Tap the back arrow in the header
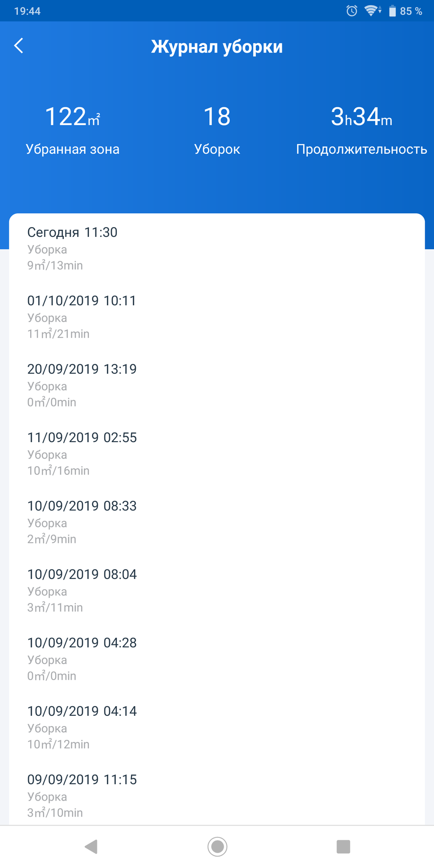 pyautogui.click(x=19, y=46)
